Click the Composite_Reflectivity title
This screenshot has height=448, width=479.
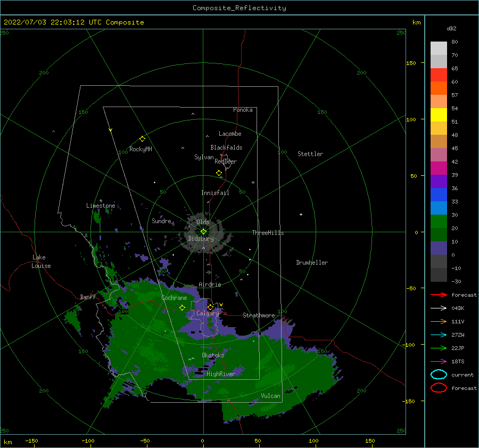[x=239, y=8]
